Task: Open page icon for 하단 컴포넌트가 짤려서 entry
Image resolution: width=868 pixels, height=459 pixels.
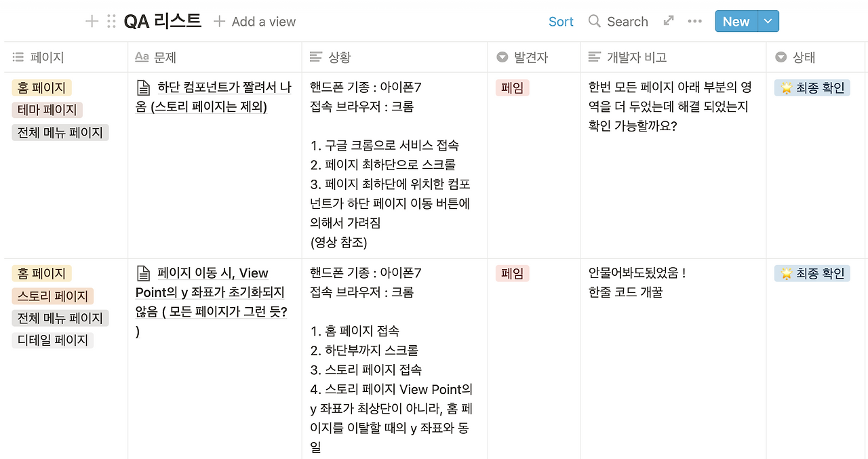Action: pos(143,87)
